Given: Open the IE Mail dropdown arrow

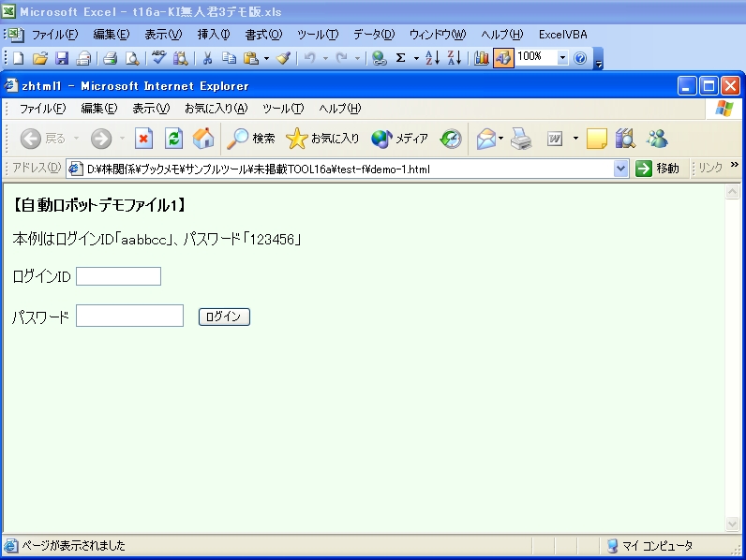Looking at the screenshot, I should [x=501, y=139].
